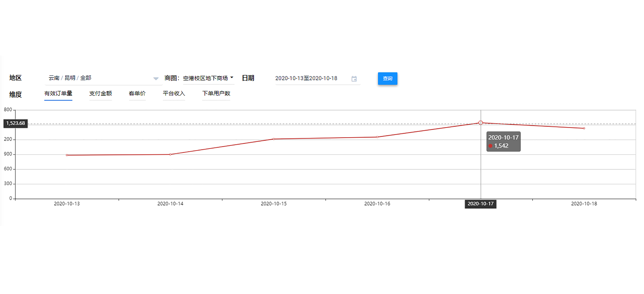Expand the 地区 region cascader arrow
The image size is (644, 294).
click(x=156, y=79)
